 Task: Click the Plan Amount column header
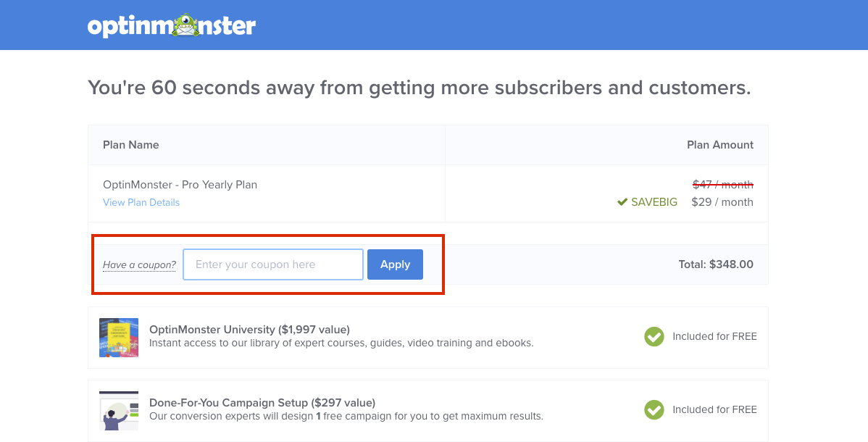720,145
